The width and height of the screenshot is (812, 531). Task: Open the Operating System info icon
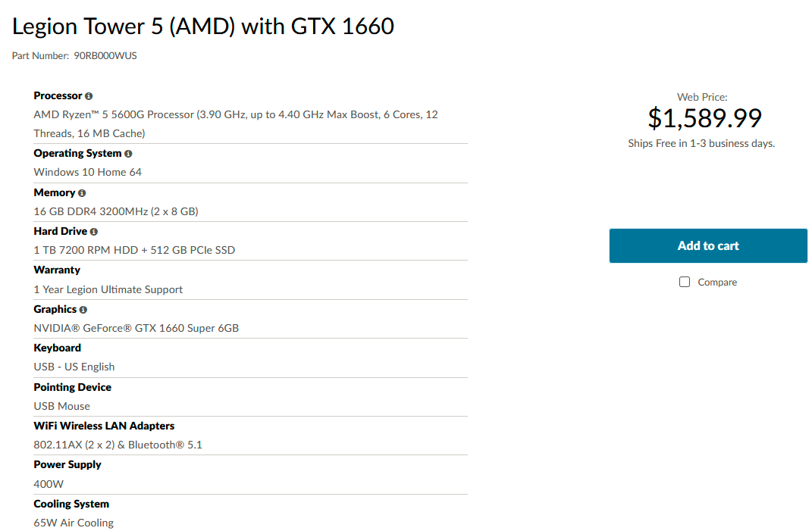coord(128,154)
